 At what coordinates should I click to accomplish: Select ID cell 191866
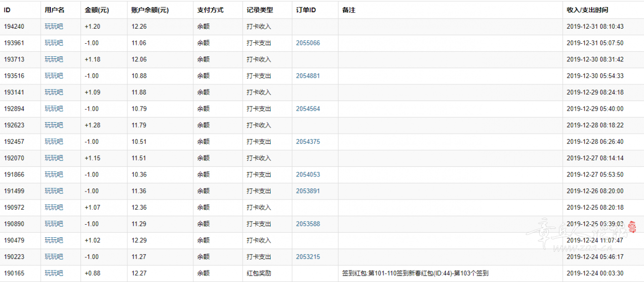point(14,175)
